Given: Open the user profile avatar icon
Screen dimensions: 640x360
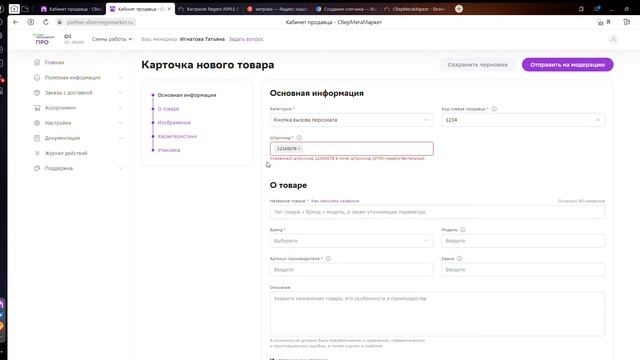Looking at the screenshot, I should [613, 39].
